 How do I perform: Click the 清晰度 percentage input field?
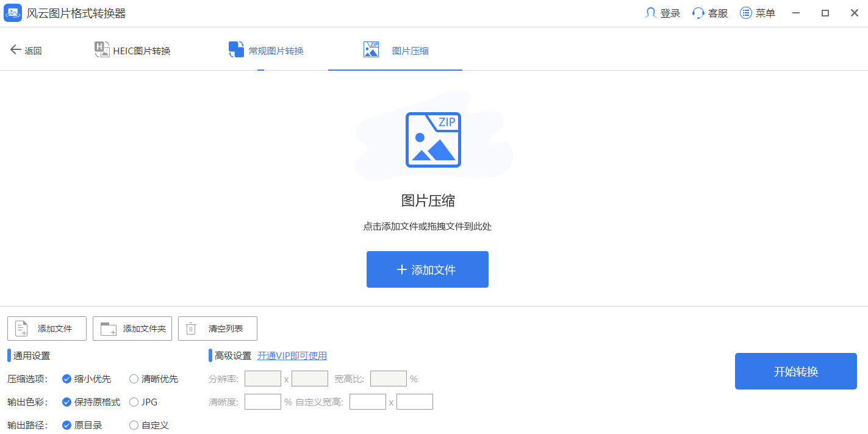tap(262, 401)
